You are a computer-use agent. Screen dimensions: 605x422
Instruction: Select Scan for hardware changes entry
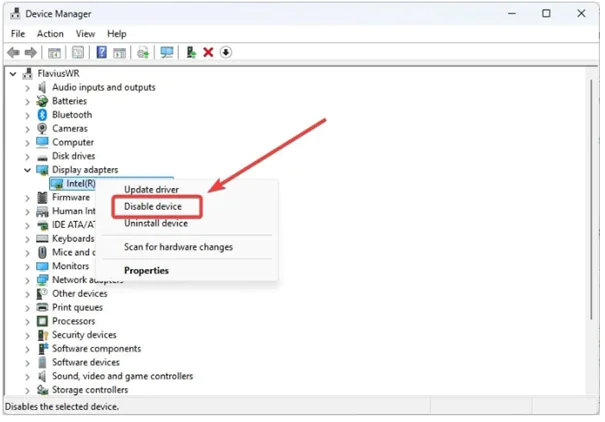click(178, 247)
